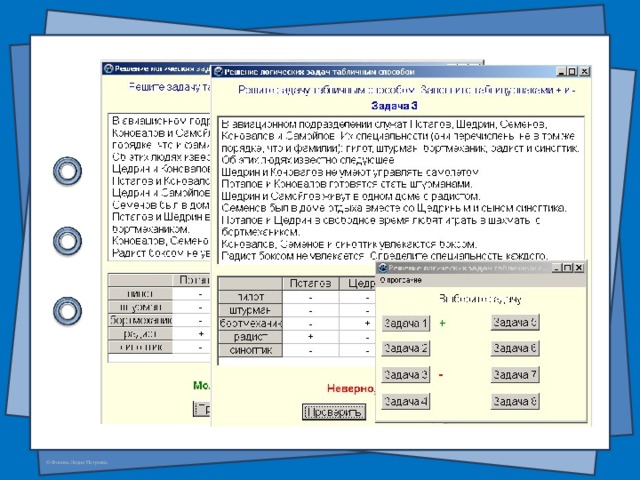Click радист–Щедрин cell in Задача 3 table
Viewport: 640px width, 480px height.
[358, 337]
